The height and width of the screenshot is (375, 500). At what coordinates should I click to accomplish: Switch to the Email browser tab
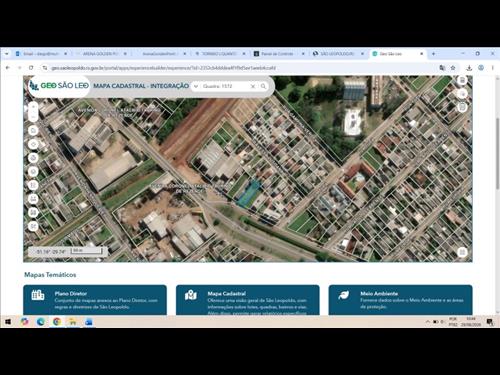coord(42,54)
